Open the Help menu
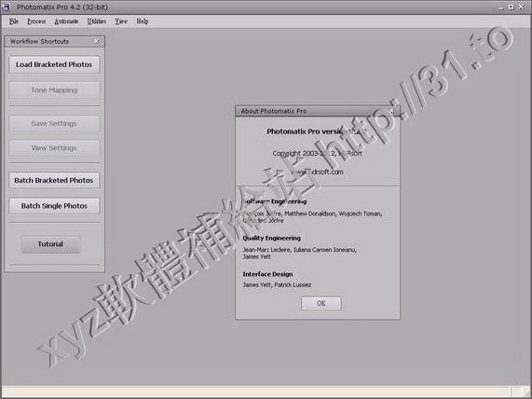Image resolution: width=532 pixels, height=399 pixels. click(143, 21)
